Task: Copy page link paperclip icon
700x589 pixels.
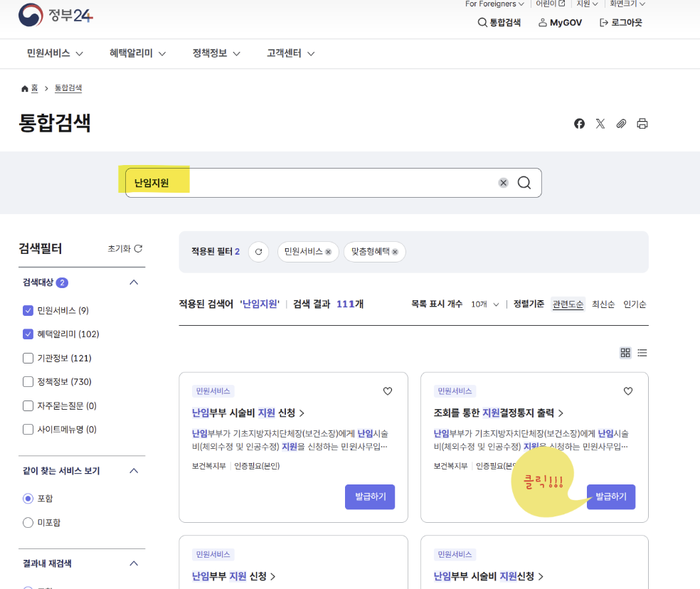Action: pos(621,124)
